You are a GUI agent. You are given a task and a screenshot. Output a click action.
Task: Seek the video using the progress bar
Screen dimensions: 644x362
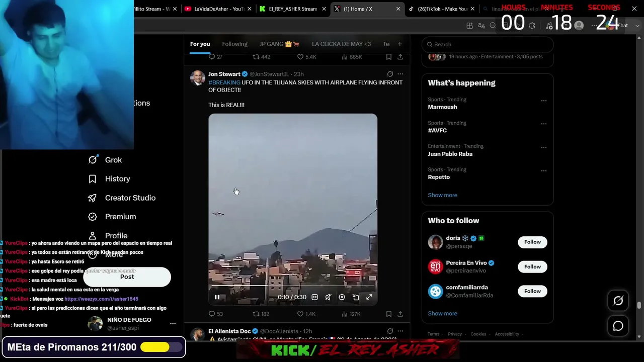click(293, 286)
